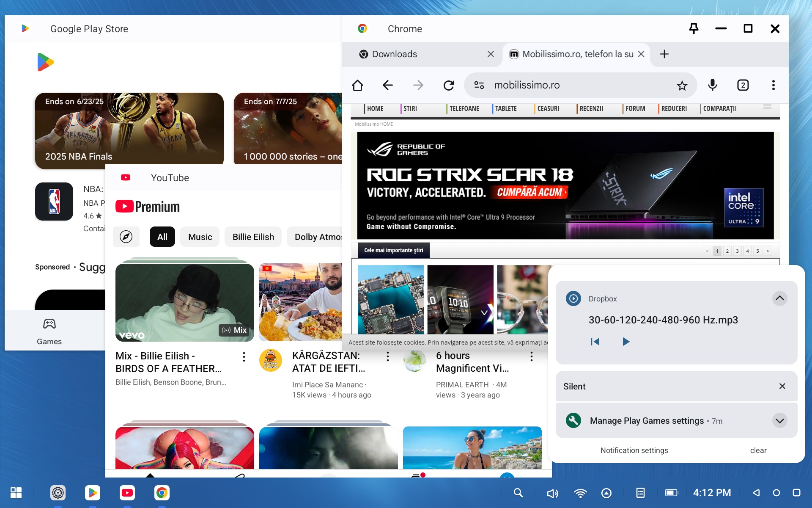
Task: Open taskbar app launcher grid
Action: pos(16,493)
